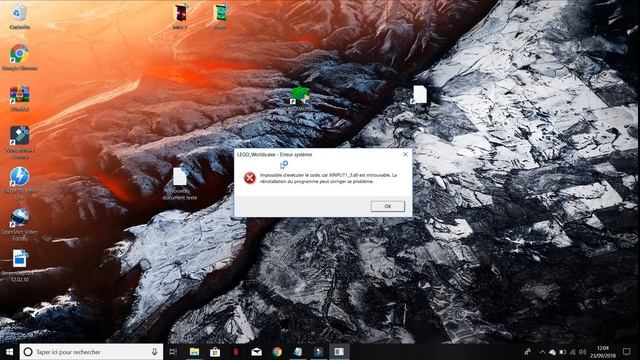Click OK in the LEGO_Worlds.exe error dialog
The height and width of the screenshot is (360, 640).
pos(388,206)
